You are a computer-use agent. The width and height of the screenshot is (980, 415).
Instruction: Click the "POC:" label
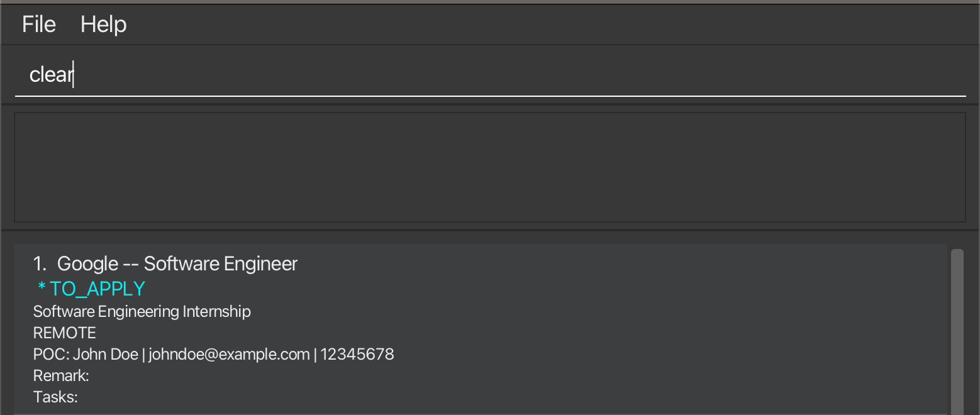(x=51, y=355)
